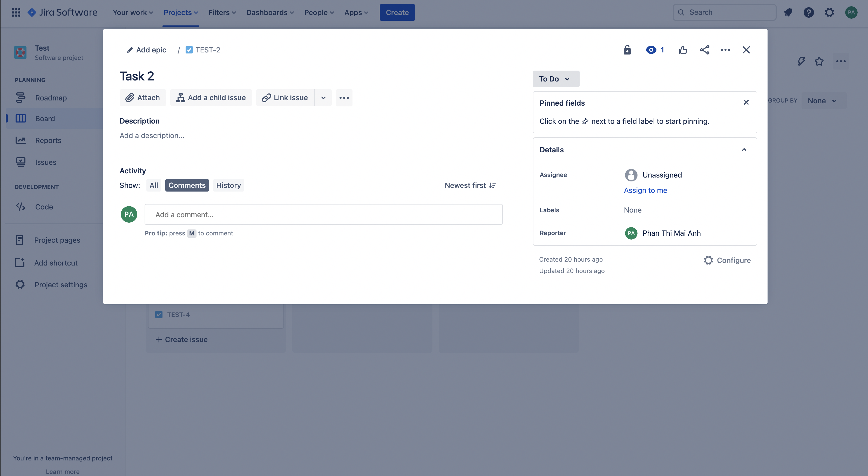Dismiss the Pinned fields panel
868x476 pixels.
click(746, 102)
